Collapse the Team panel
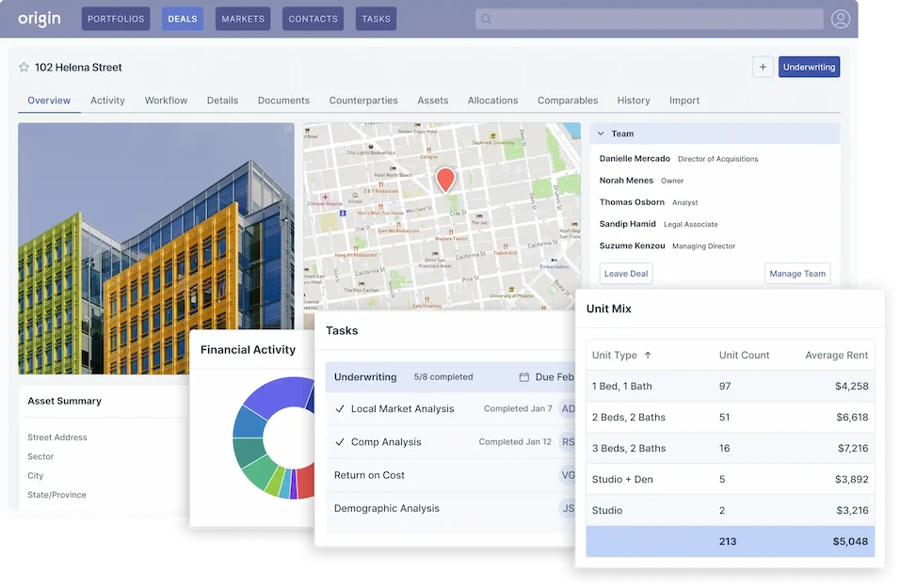The height and width of the screenshot is (588, 900). pos(602,133)
